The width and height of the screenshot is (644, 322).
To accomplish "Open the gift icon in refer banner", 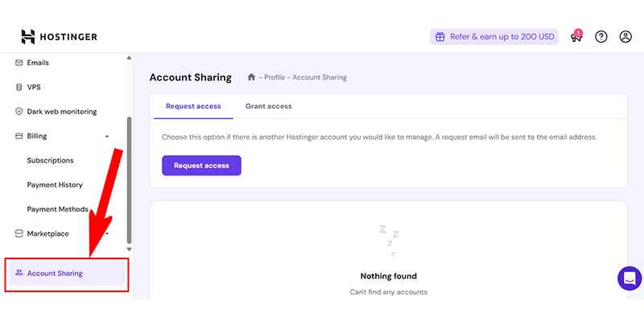I will 440,37.
